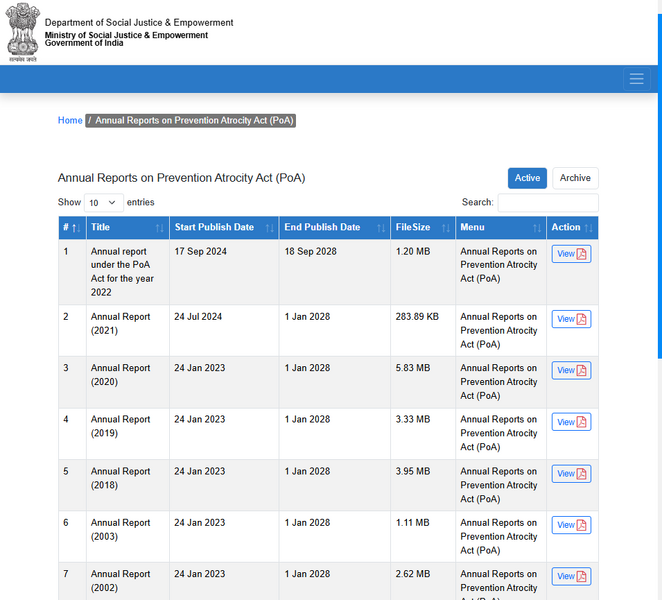Click the '3.33 MB' file size
The height and width of the screenshot is (600, 662).
coord(413,419)
